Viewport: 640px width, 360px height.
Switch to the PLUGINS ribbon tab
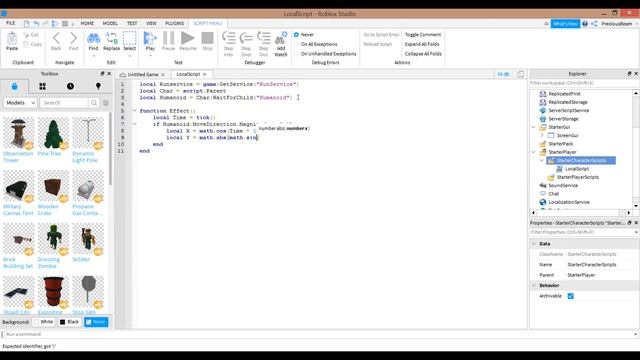[174, 23]
